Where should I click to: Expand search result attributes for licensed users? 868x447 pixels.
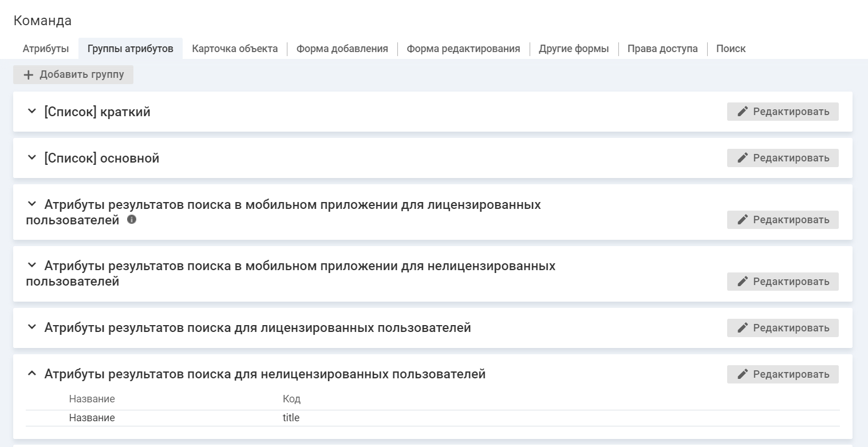32,327
